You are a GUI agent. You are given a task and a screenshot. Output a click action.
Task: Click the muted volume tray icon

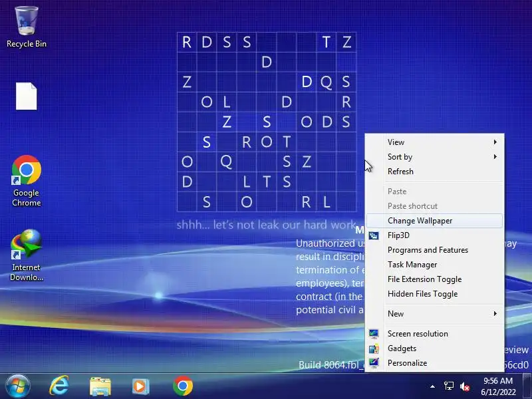coord(464,386)
